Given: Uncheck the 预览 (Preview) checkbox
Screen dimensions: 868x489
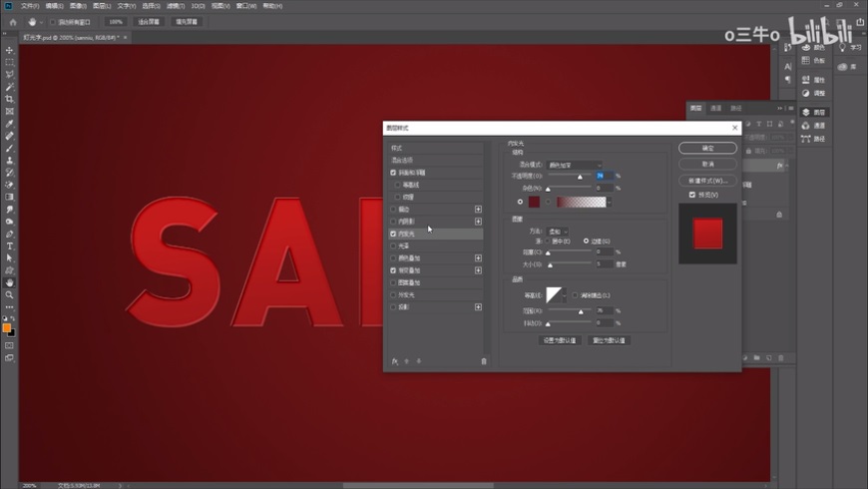Looking at the screenshot, I should [692, 195].
